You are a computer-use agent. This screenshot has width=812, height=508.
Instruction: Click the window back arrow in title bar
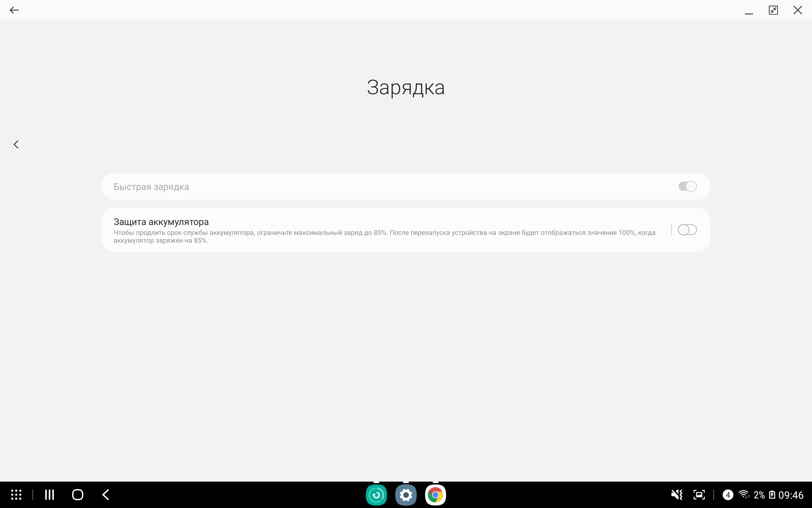14,10
